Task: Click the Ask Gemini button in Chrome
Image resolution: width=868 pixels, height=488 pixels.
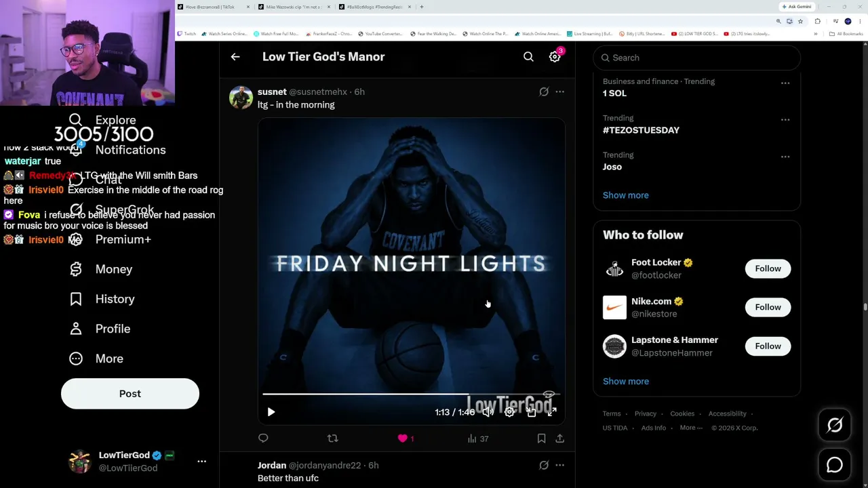Action: [x=796, y=7]
